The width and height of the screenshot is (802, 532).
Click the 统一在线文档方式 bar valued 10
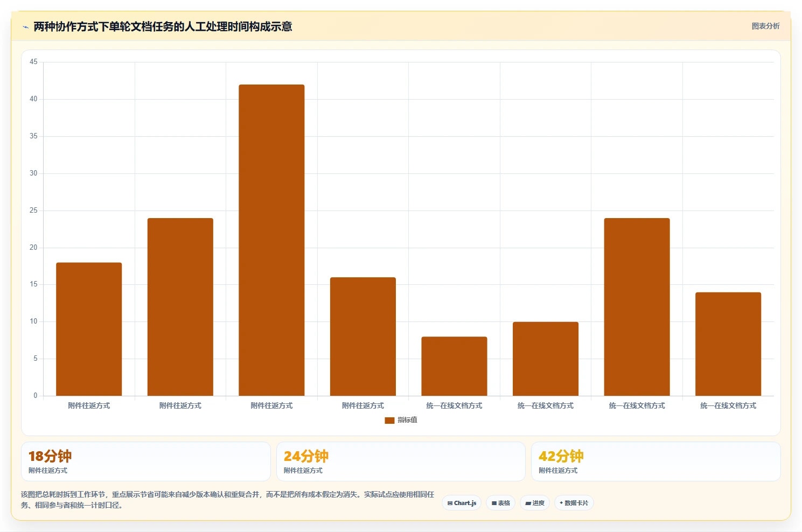[546, 359]
